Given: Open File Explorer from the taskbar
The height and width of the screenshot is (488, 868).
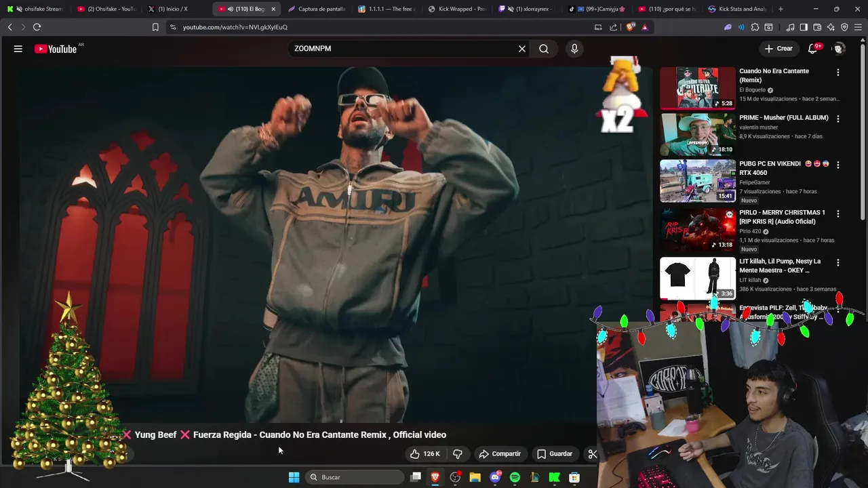Looking at the screenshot, I should click(x=475, y=477).
